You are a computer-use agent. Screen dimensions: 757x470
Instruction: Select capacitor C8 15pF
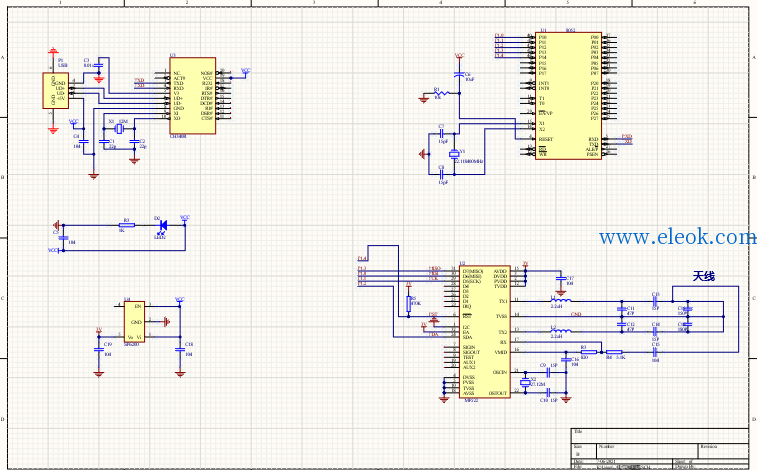tap(441, 174)
